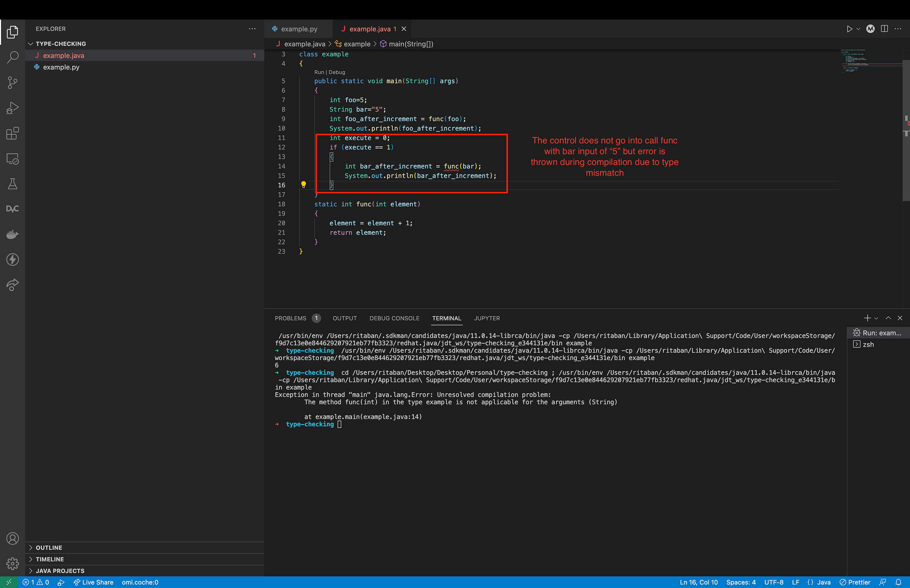The width and height of the screenshot is (910, 588).
Task: Open editor More Actions menu
Action: tap(898, 29)
